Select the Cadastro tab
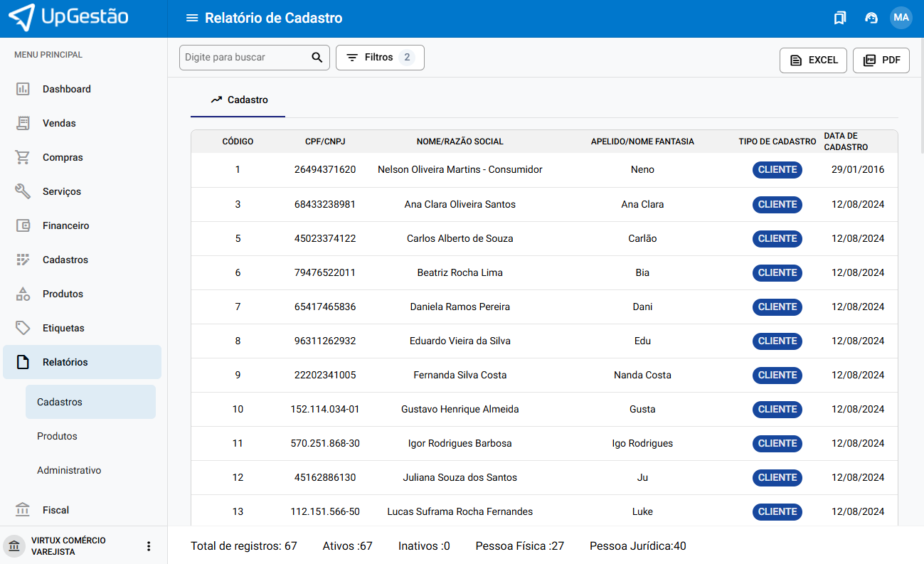924x564 pixels. (x=238, y=100)
